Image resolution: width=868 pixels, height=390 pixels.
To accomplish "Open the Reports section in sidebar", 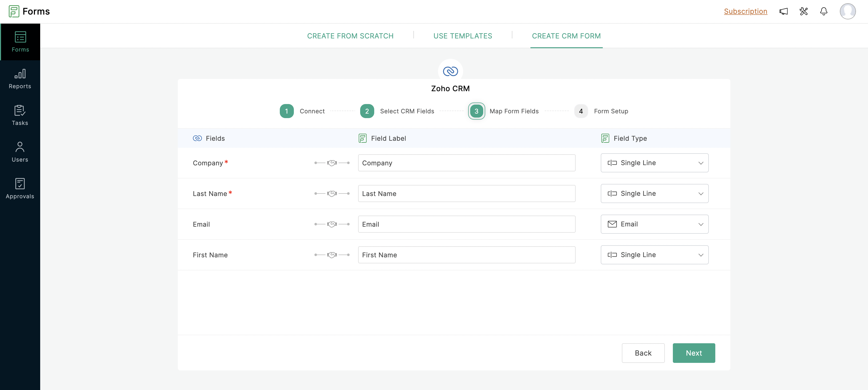I will pyautogui.click(x=20, y=79).
